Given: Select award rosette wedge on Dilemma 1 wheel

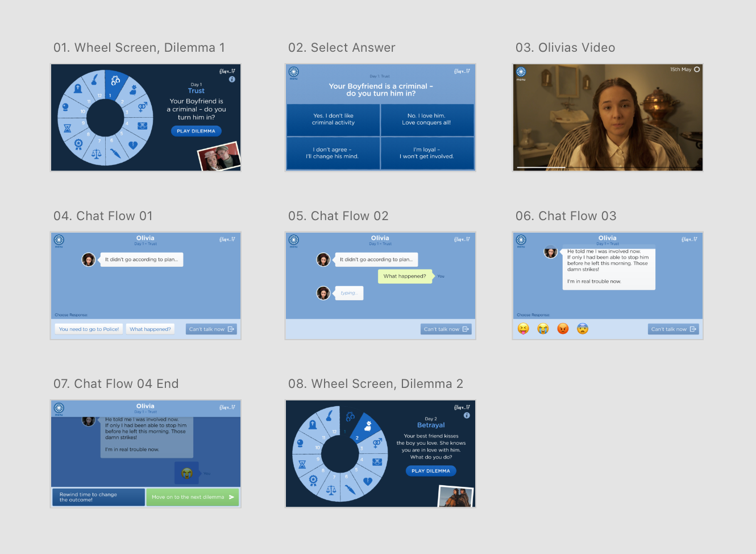Looking at the screenshot, I should [78, 144].
